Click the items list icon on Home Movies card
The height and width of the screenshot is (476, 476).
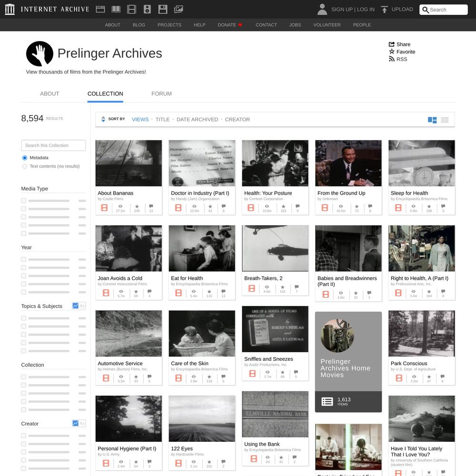(327, 402)
